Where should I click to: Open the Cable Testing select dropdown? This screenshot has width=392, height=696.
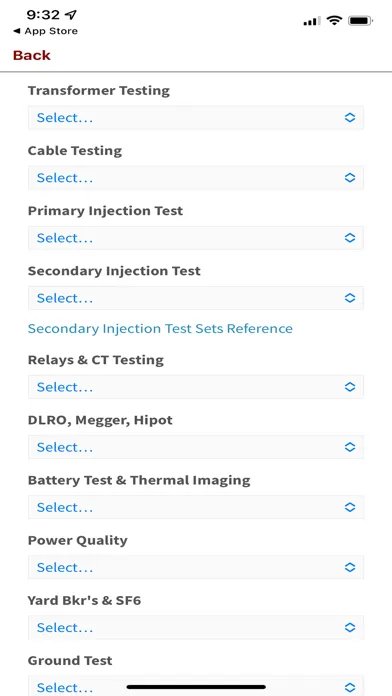196,178
